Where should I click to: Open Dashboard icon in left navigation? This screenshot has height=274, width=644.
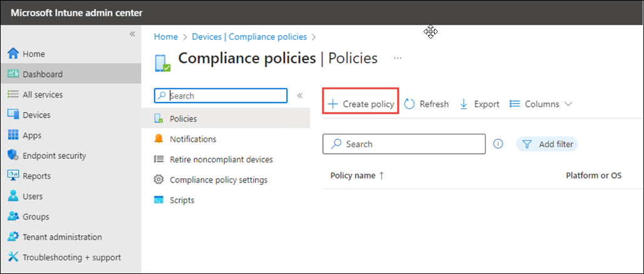[13, 74]
